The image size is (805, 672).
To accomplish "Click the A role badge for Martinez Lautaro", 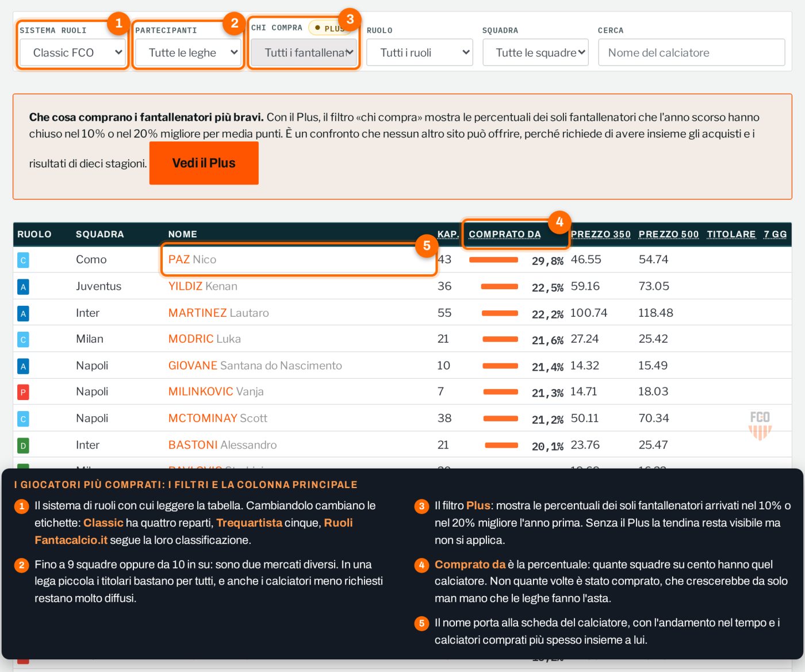I will [x=23, y=313].
